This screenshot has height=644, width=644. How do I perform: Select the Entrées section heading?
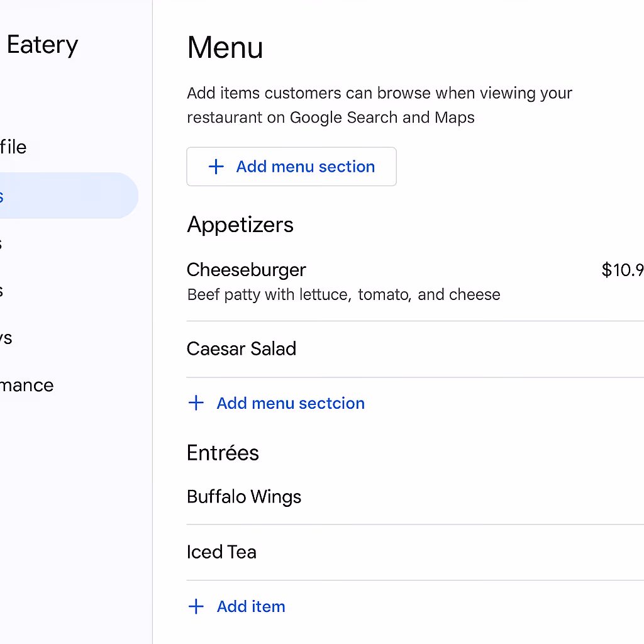pos(223,453)
